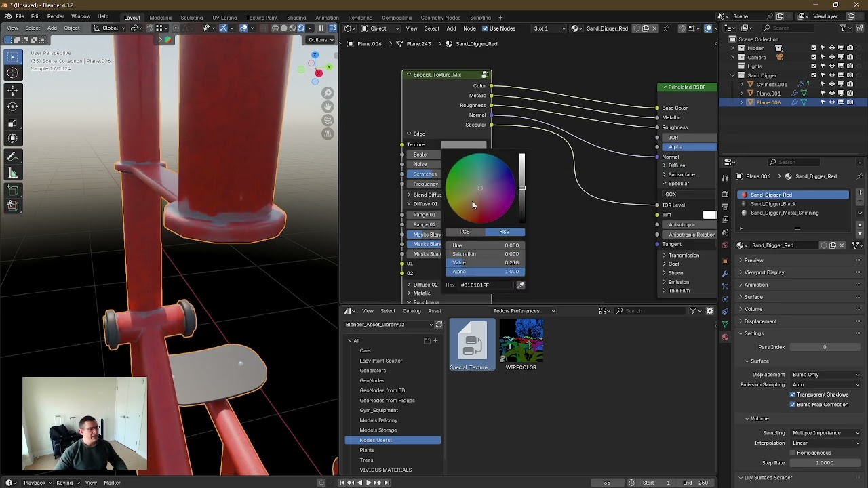
Task: Open the Interpolation Linear dropdown
Action: click(x=826, y=443)
